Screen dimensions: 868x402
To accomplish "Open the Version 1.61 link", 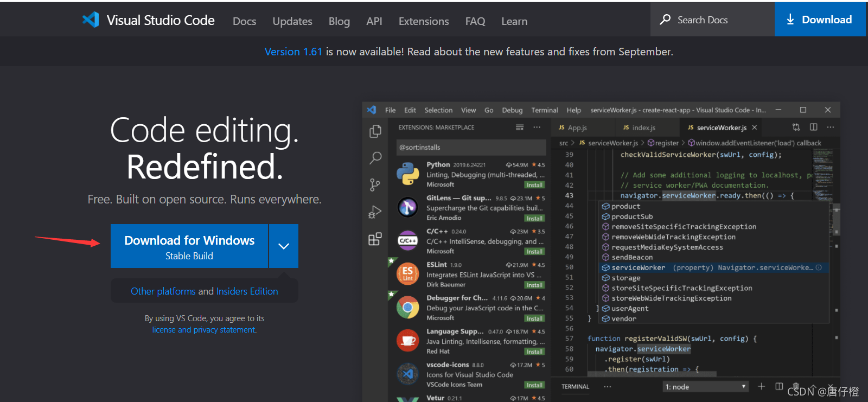I will coord(293,52).
